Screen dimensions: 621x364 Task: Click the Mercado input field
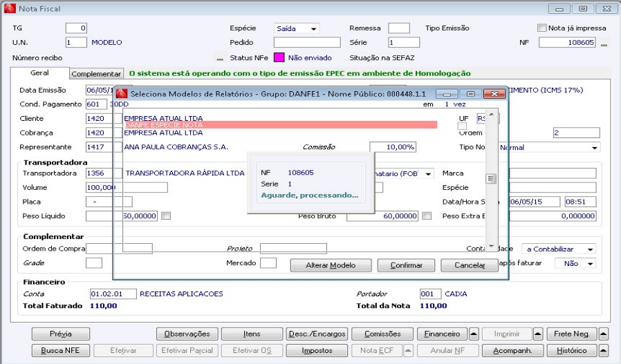(268, 262)
